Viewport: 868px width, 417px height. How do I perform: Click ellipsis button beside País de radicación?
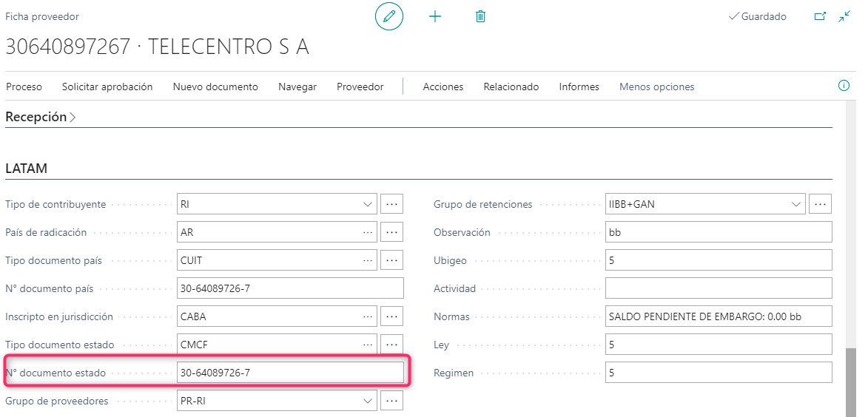392,232
